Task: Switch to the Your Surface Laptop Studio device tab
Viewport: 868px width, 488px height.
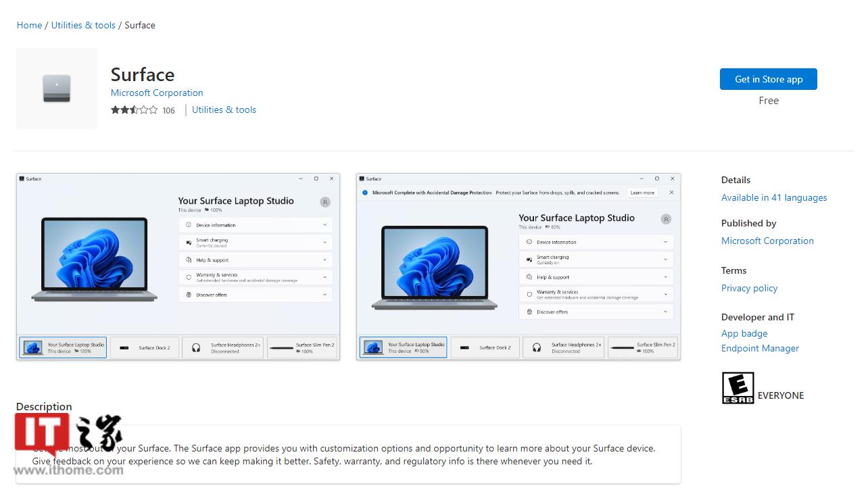Action: coord(62,347)
